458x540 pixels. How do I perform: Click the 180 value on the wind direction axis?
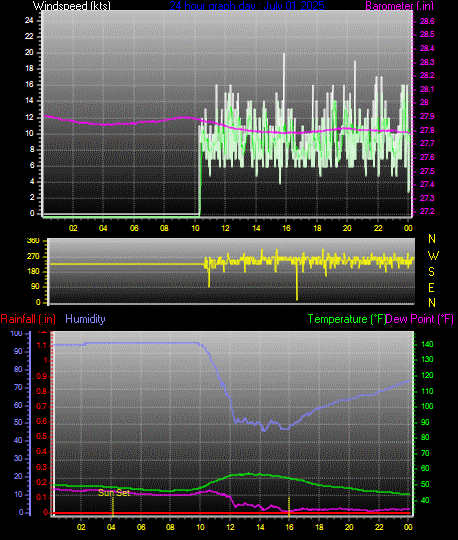[33, 271]
